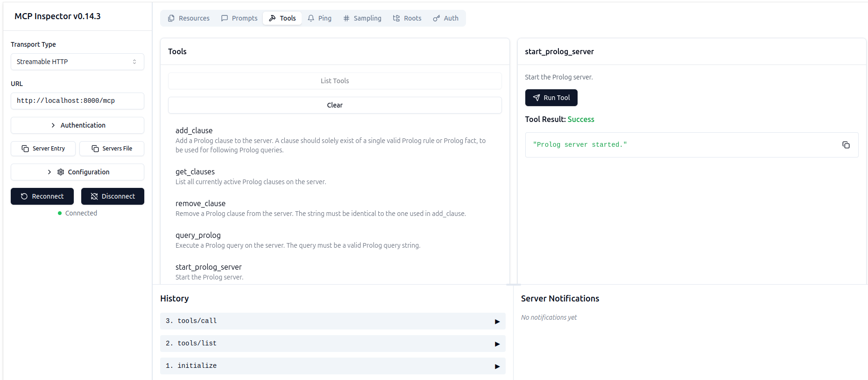The image size is (868, 380).
Task: Switch to the Sampling tab
Action: pyautogui.click(x=362, y=18)
